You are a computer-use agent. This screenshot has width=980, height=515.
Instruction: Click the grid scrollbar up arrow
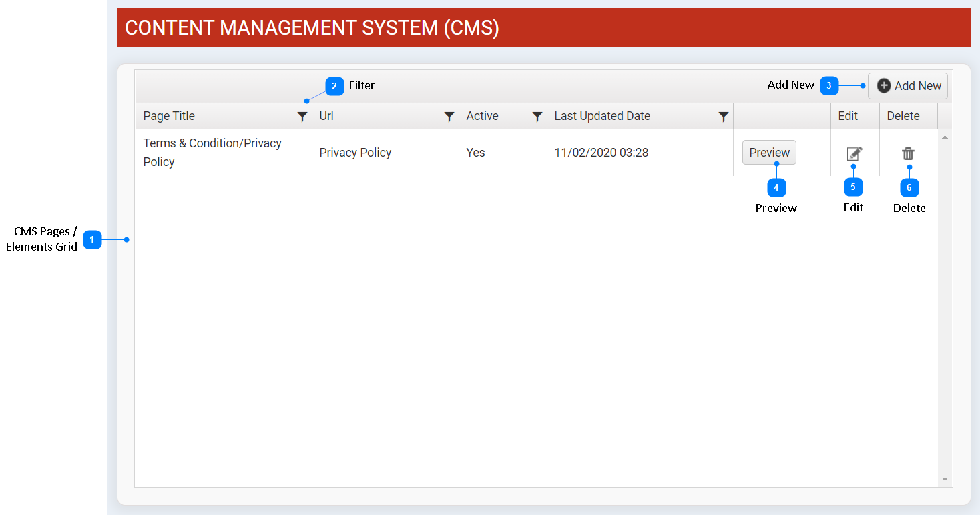point(945,137)
